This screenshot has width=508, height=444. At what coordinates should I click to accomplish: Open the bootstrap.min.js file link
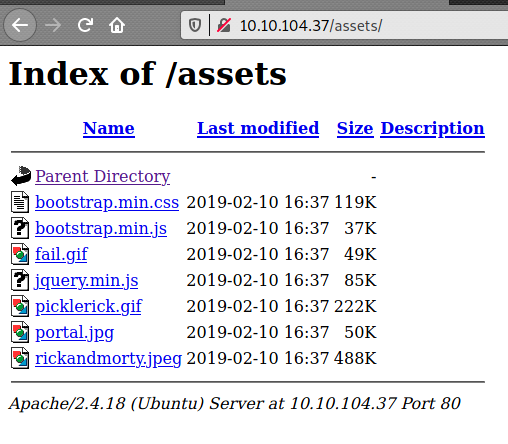click(x=101, y=229)
